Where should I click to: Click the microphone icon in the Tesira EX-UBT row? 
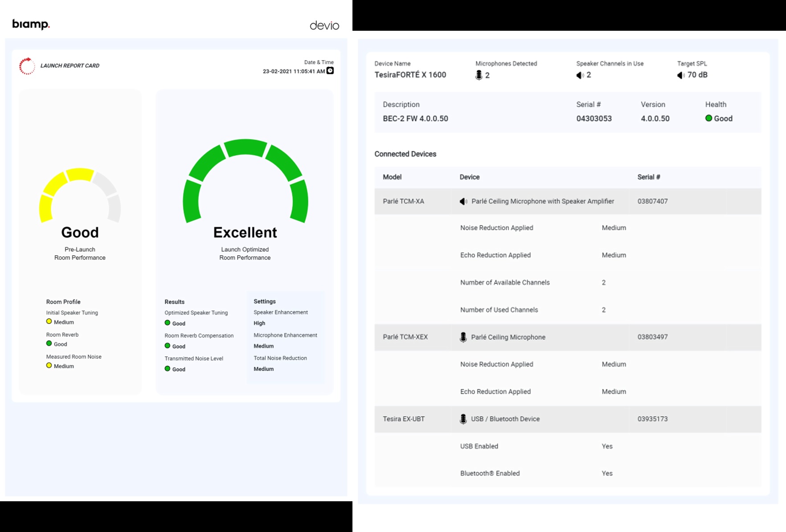pos(463,419)
